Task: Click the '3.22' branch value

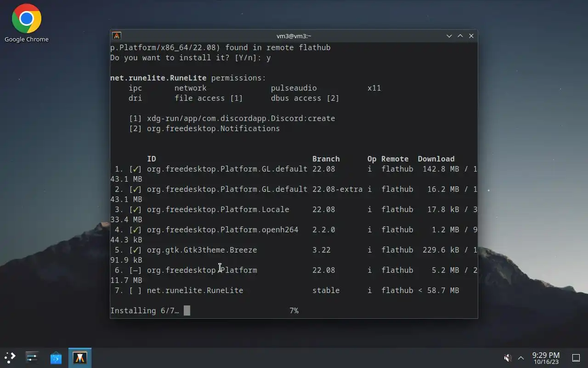Action: click(321, 250)
